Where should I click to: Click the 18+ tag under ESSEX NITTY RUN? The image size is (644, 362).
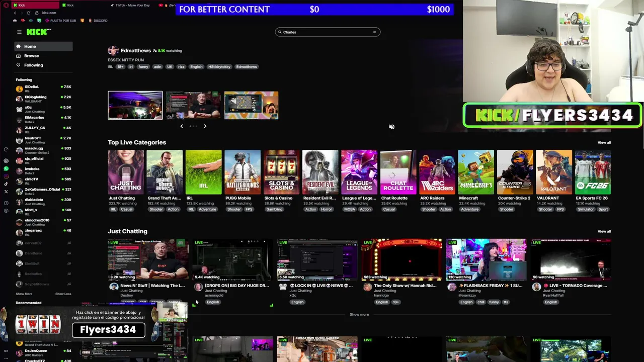coord(120,66)
